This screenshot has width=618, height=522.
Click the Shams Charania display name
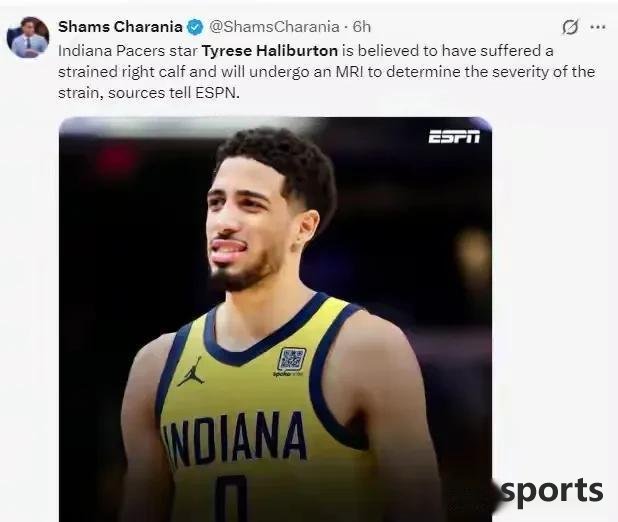120,27
